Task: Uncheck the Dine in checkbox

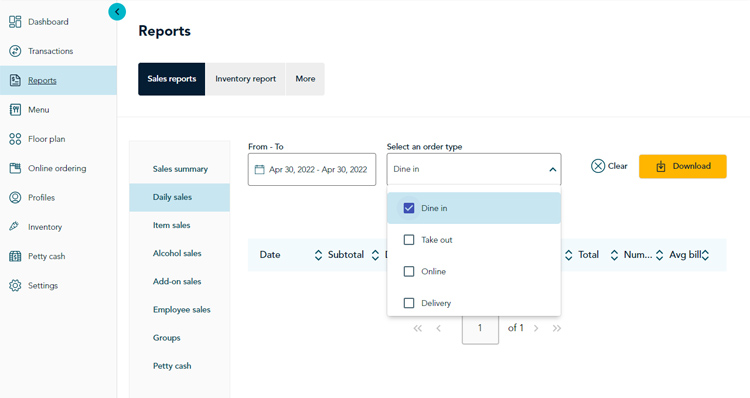Action: (x=409, y=208)
